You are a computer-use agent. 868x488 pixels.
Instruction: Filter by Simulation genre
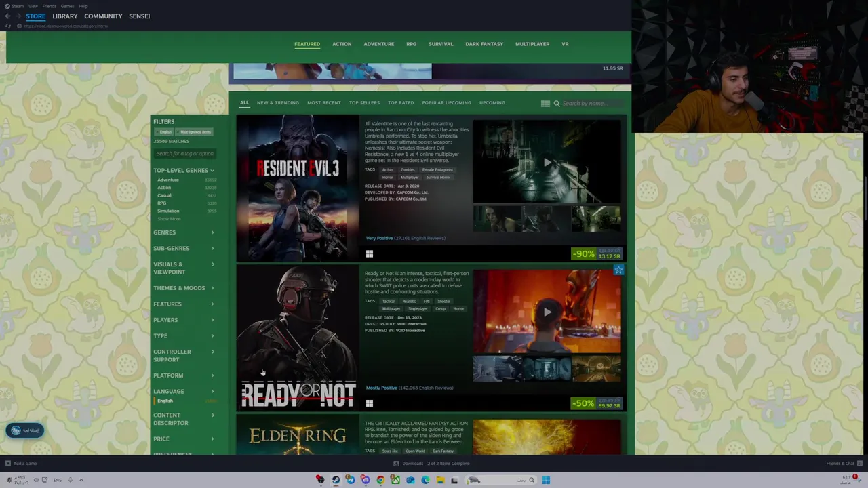168,211
